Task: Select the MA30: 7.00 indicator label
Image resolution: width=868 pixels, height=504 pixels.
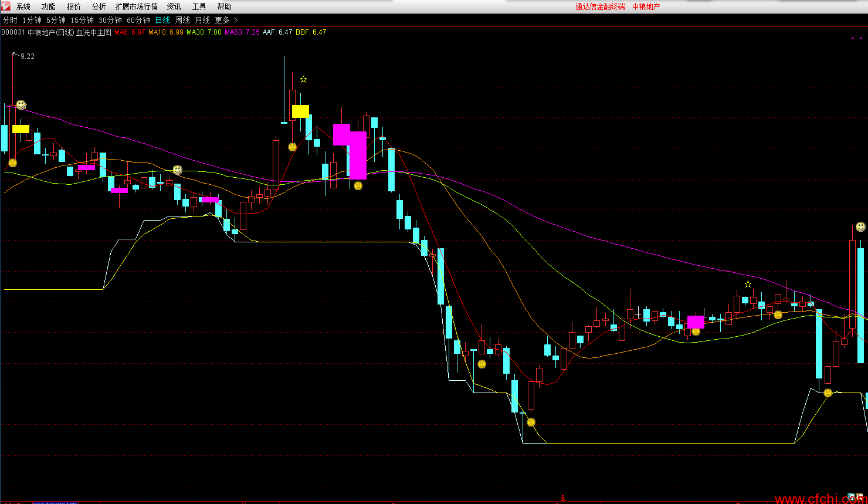Action: click(204, 32)
